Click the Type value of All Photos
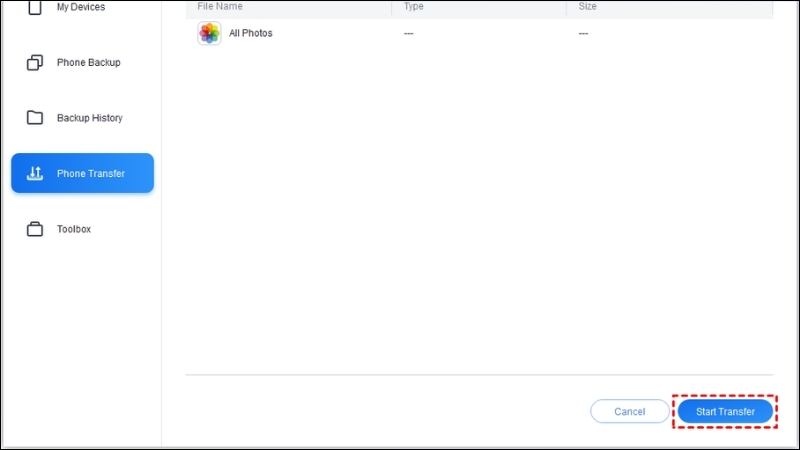 click(x=408, y=34)
